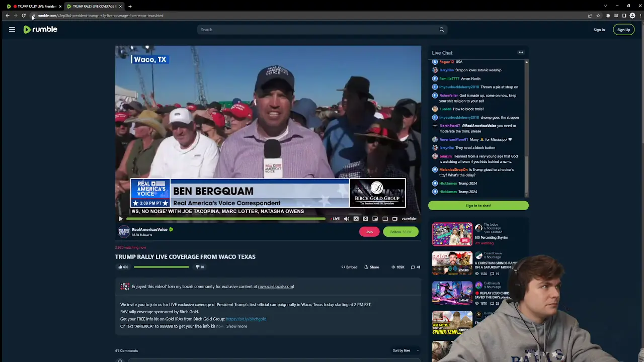
Task: Open the sidebar hamburger menu
Action: coord(12,29)
